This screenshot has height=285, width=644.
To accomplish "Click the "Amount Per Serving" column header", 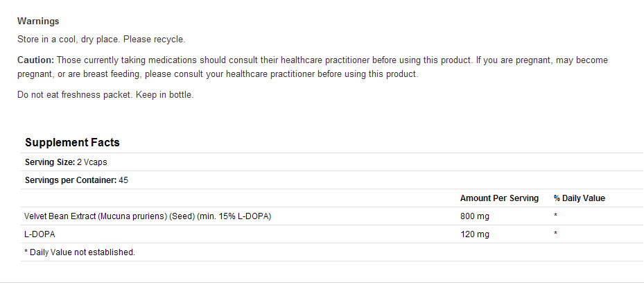I will click(499, 198).
